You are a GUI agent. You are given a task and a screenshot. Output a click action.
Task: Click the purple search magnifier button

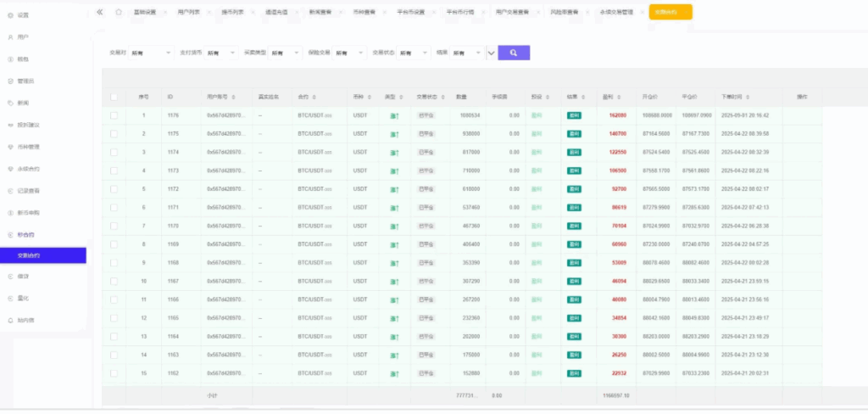tap(514, 53)
